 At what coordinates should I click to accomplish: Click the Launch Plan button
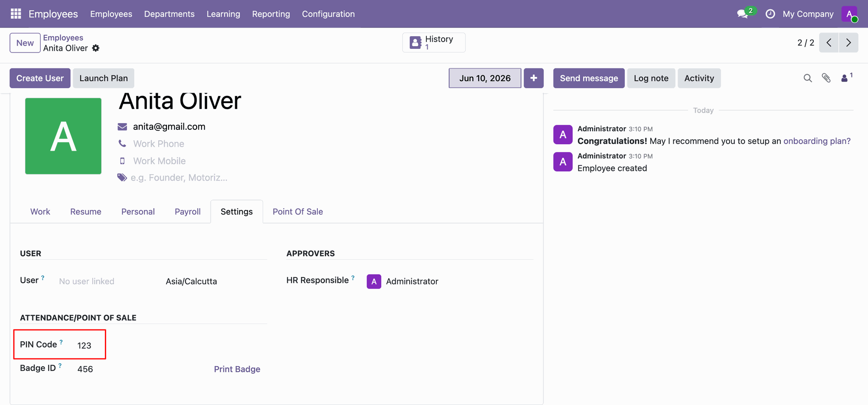[x=104, y=78]
